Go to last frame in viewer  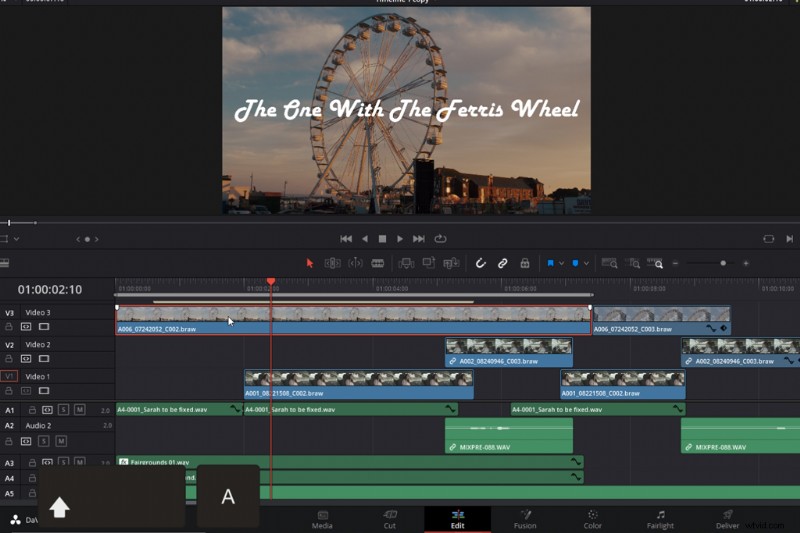419,239
